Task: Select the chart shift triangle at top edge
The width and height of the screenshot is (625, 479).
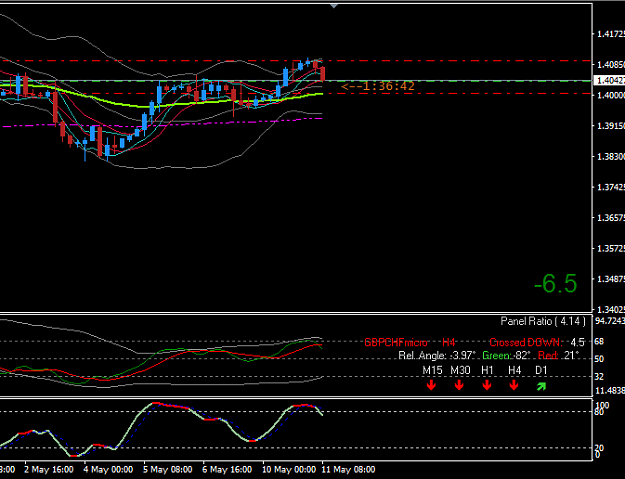Action: [x=334, y=6]
